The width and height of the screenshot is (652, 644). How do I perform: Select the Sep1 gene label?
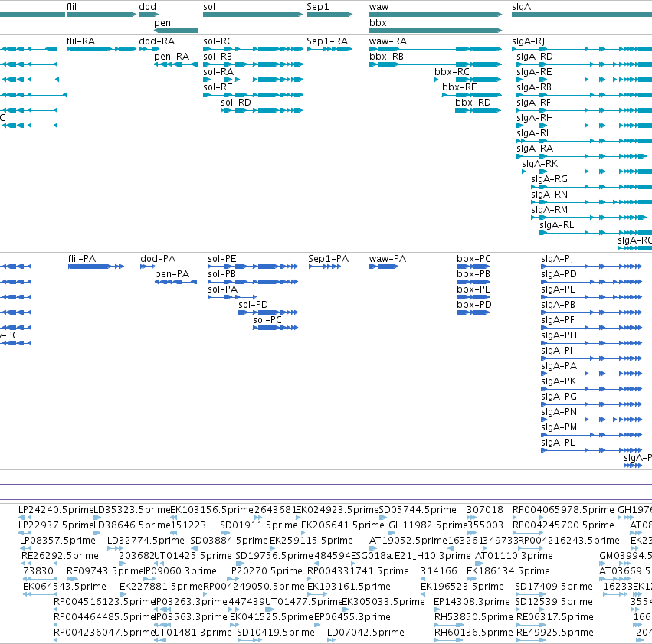[x=318, y=7]
